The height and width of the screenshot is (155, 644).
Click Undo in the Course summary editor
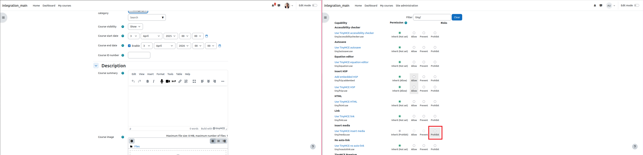pyautogui.click(x=133, y=81)
